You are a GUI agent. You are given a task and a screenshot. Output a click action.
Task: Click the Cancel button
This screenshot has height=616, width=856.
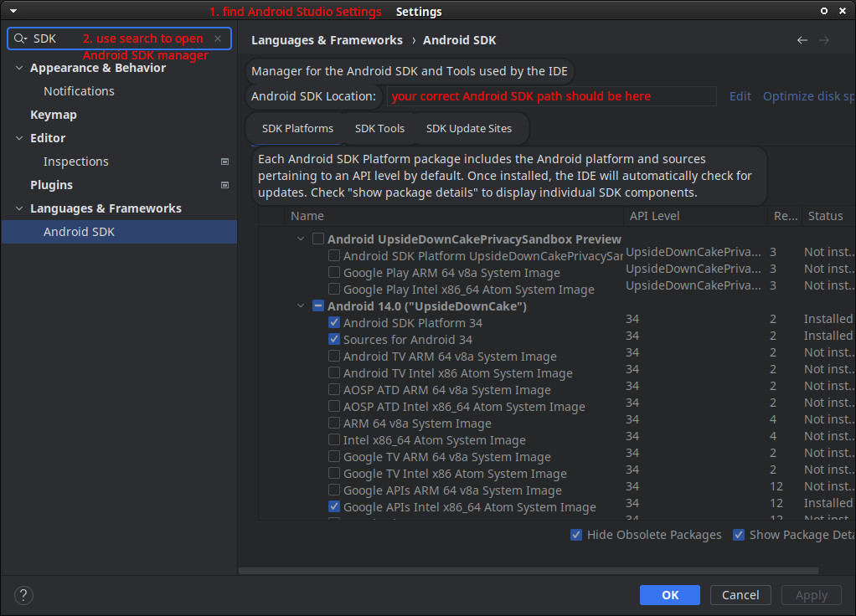[x=740, y=595]
